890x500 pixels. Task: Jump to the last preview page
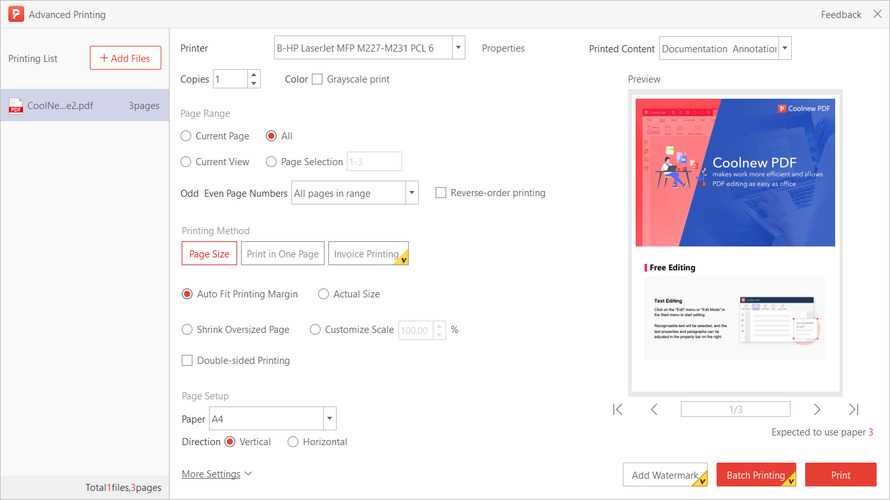tap(853, 409)
